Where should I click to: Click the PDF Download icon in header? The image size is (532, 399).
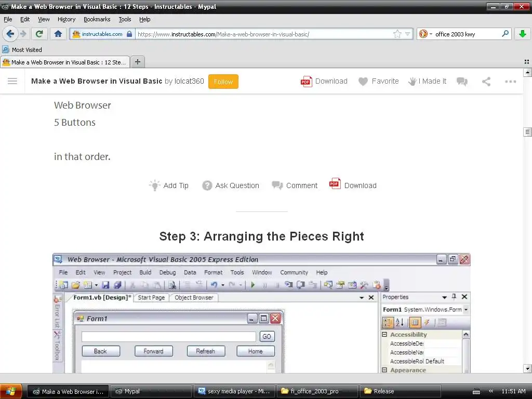coord(307,82)
